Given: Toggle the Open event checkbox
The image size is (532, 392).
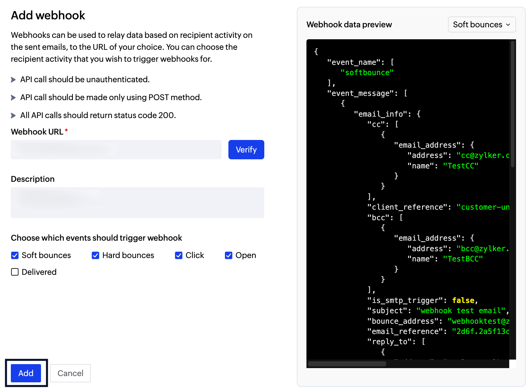Looking at the screenshot, I should click(228, 255).
